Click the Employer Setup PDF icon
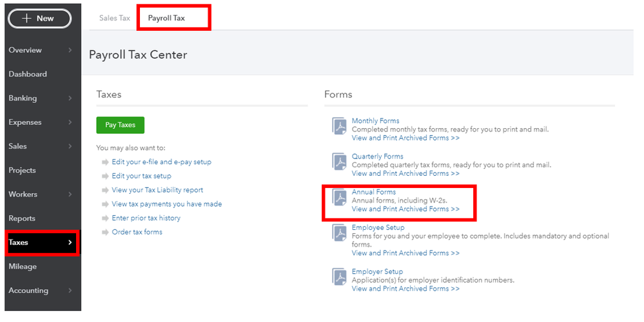Screen dimensions: 644x322 [339, 277]
